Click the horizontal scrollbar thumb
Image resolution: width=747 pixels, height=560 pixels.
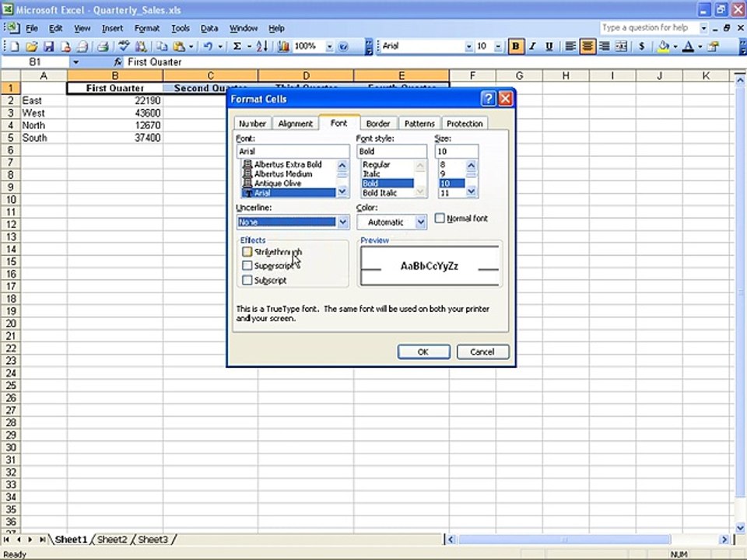(565, 539)
